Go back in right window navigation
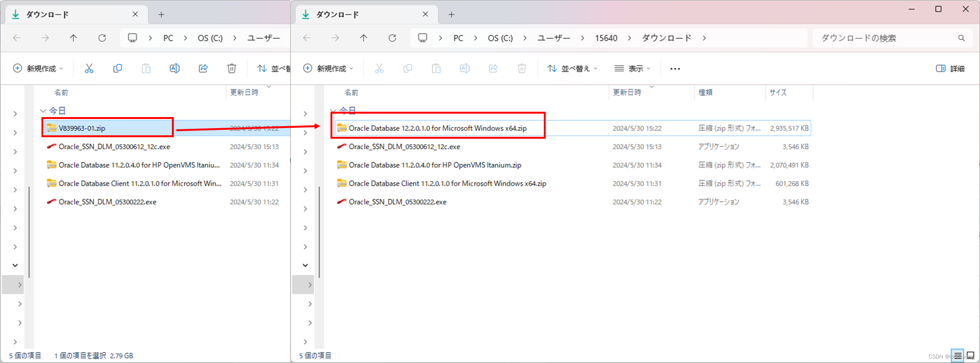 pos(307,38)
